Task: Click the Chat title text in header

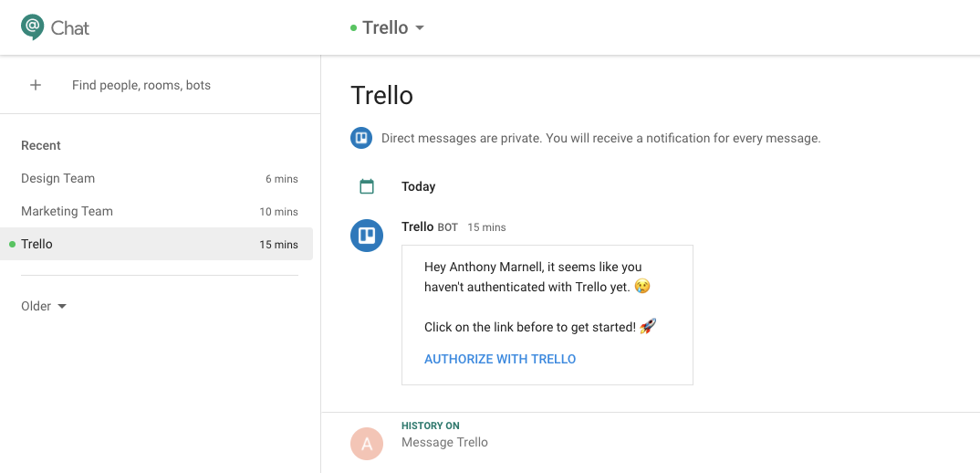Action: click(70, 28)
